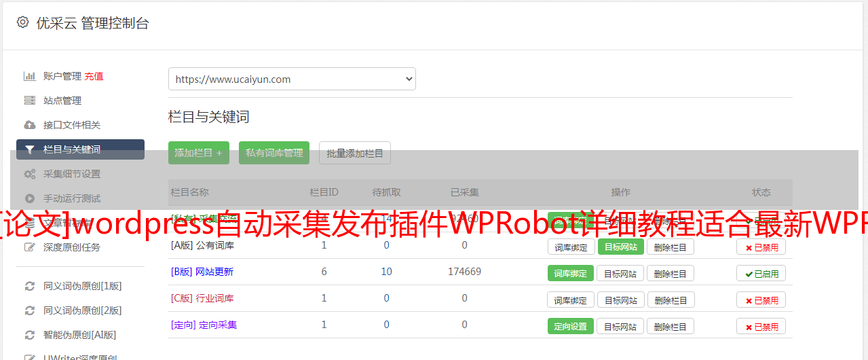Click 词库绑定 in the 行业词库 row
The width and height of the screenshot is (868, 360).
(571, 300)
